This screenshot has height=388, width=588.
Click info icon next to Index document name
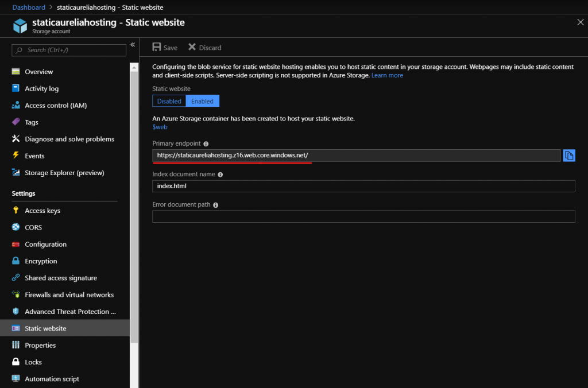click(220, 174)
